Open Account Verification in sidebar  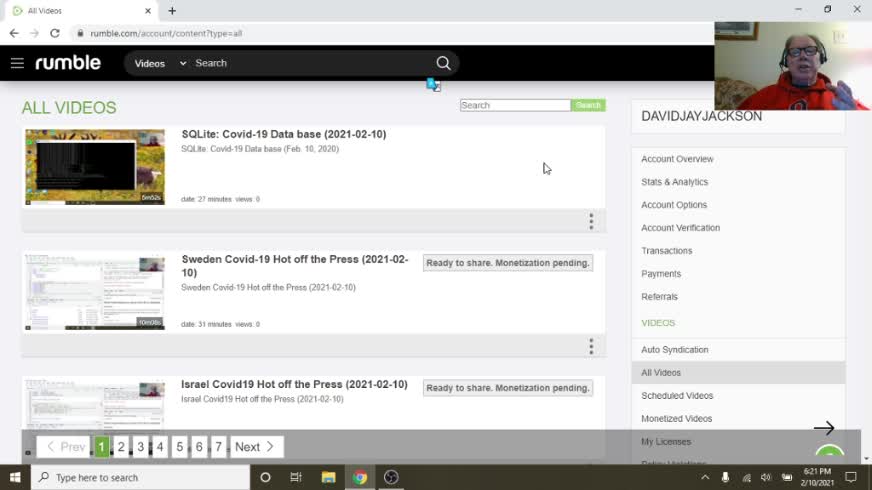[680, 227]
